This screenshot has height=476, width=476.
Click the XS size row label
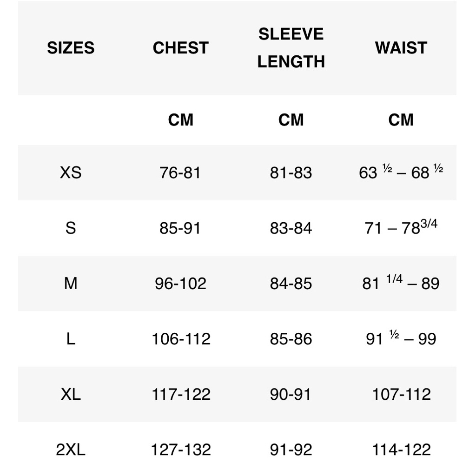(x=71, y=172)
